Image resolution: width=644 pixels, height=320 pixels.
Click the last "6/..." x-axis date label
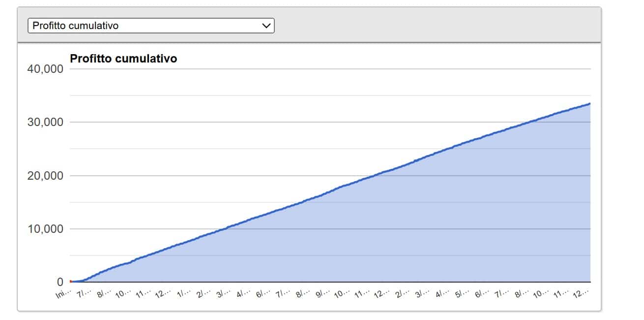[480, 294]
